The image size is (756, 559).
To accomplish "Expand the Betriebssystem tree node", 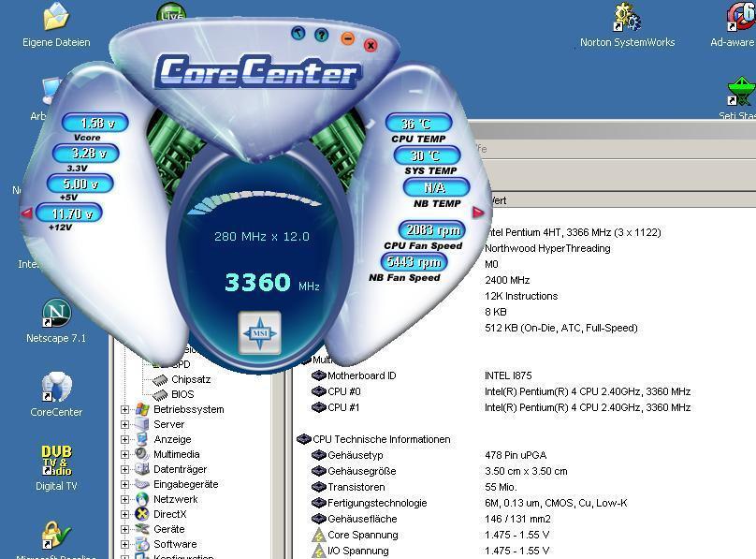I will coord(124,409).
